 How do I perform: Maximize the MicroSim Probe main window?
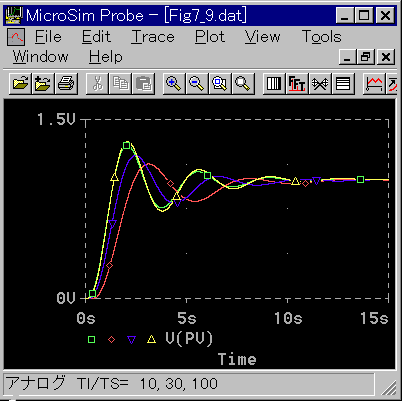click(364, 15)
